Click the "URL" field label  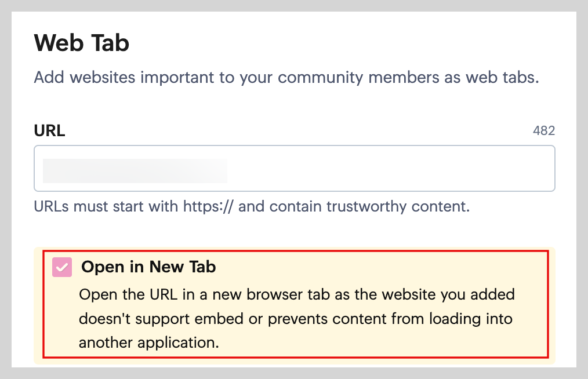point(49,131)
